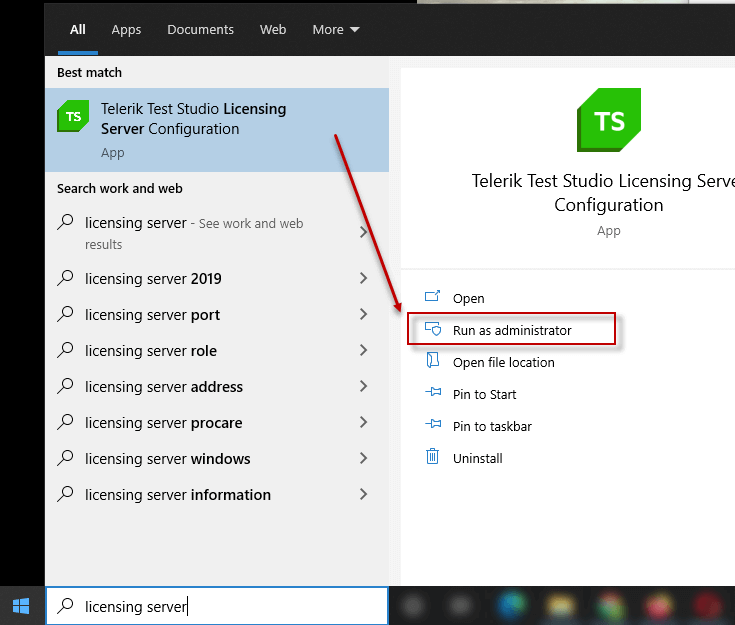
Task: Expand chevron for 'licensing server windows'
Action: 363,458
